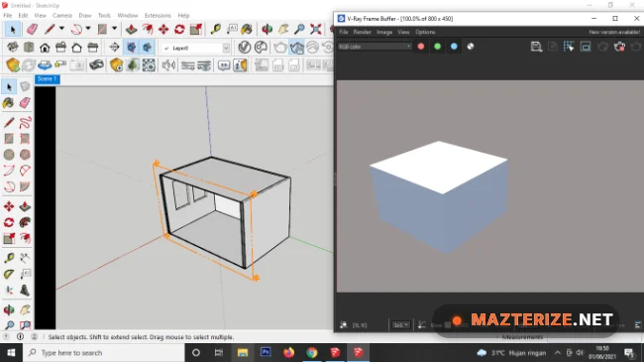Open the RGB color channel dropdown

(x=375, y=47)
